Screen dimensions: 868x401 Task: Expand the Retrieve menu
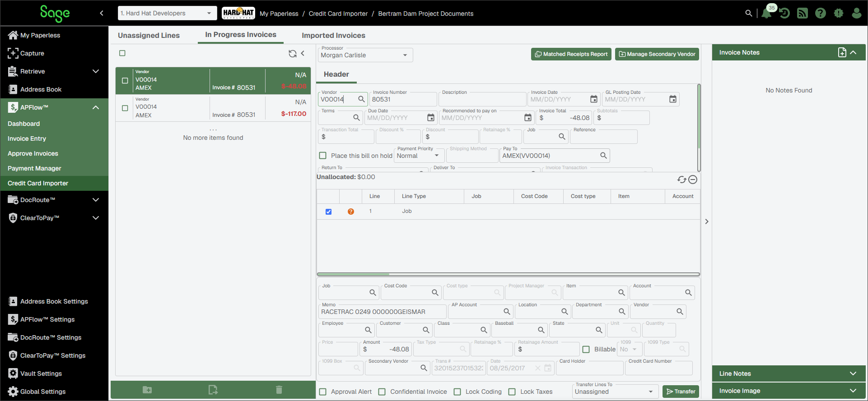(96, 71)
